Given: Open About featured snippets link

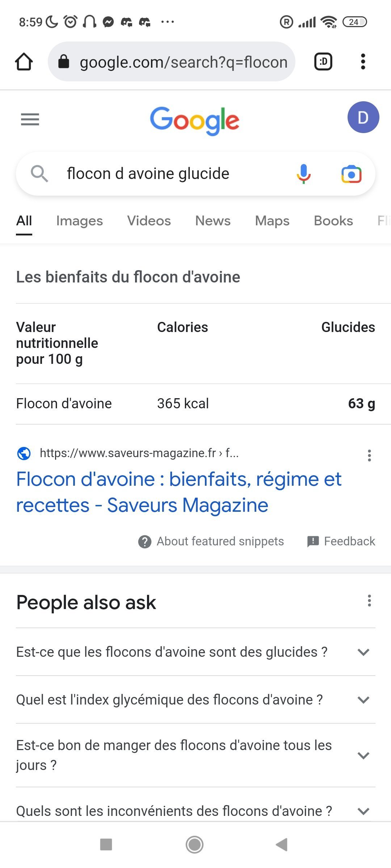Looking at the screenshot, I should click(211, 541).
